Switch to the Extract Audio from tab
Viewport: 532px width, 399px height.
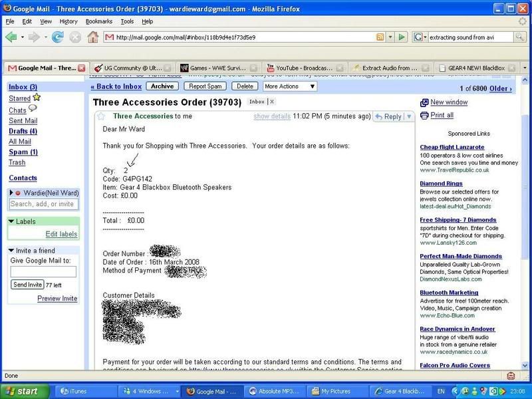coord(390,68)
